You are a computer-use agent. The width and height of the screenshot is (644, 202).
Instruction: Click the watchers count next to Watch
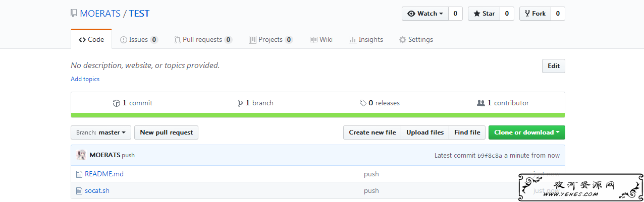tap(455, 14)
